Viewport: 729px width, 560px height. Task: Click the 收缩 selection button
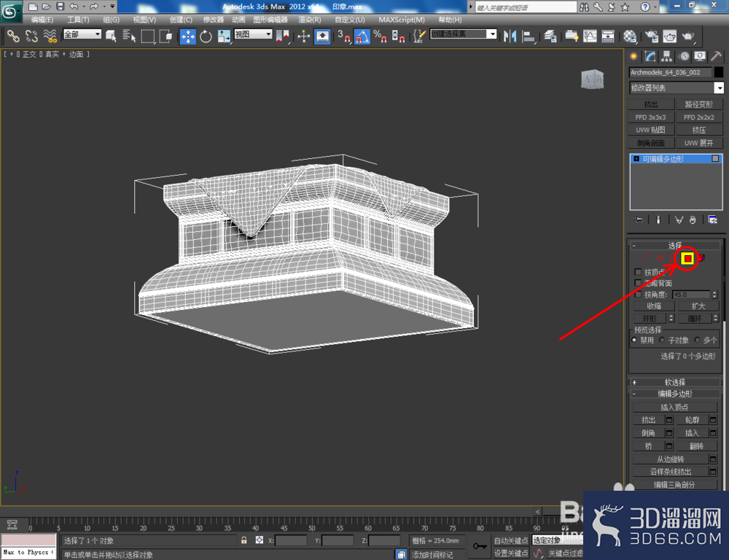pos(654,306)
